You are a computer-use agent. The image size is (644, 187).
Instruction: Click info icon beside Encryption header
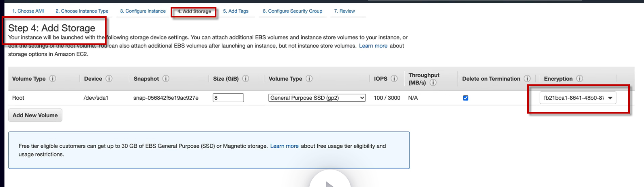580,79
